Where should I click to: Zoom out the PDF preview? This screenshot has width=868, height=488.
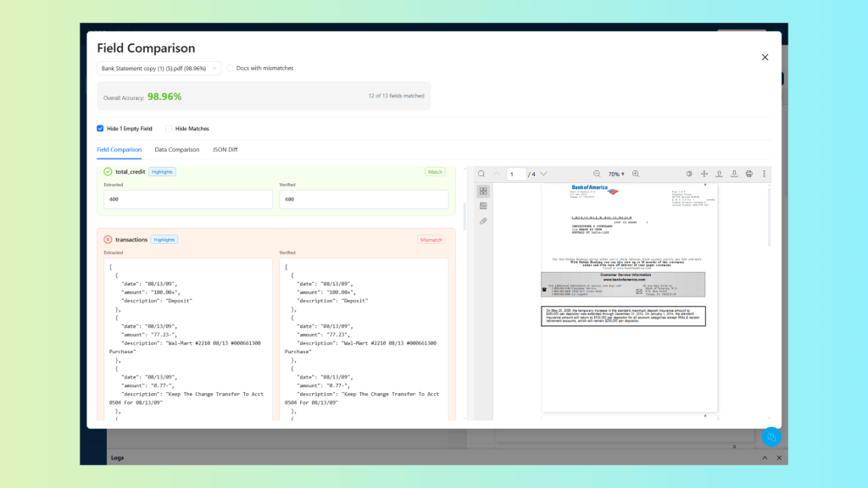(597, 174)
